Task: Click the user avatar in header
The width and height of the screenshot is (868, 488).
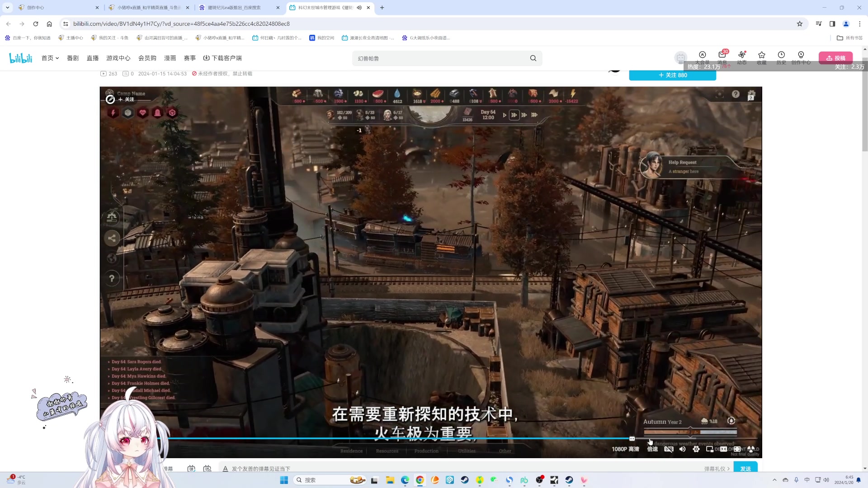Action: click(680, 58)
